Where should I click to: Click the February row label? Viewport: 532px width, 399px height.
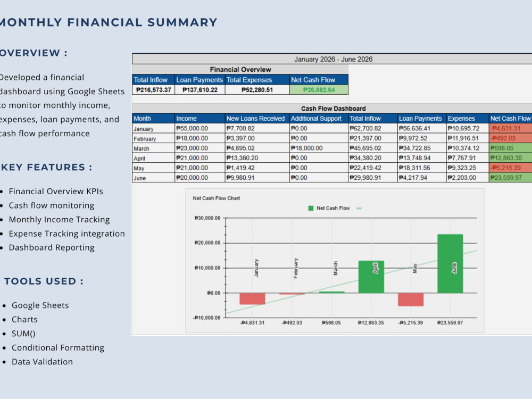click(x=145, y=139)
